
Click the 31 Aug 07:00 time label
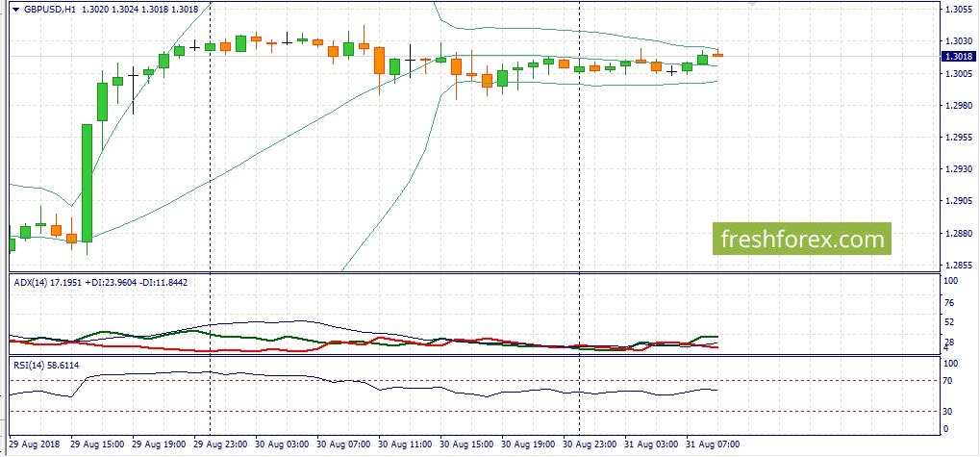(713, 444)
